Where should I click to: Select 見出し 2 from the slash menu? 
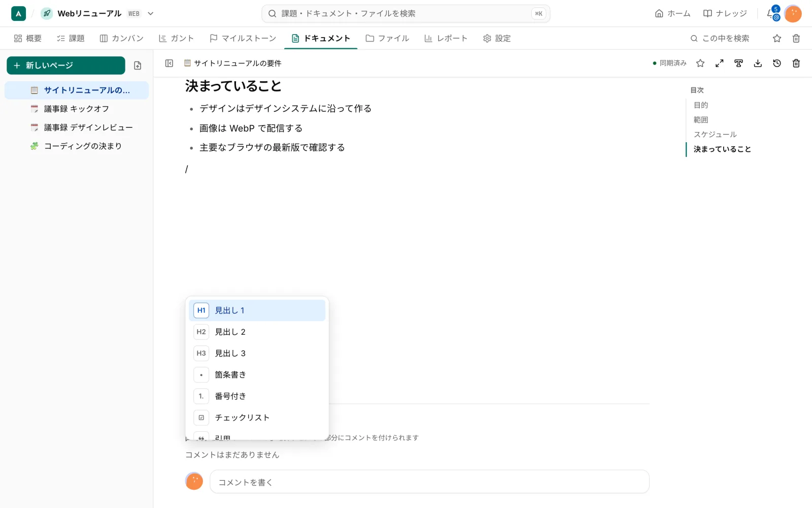coord(257,332)
